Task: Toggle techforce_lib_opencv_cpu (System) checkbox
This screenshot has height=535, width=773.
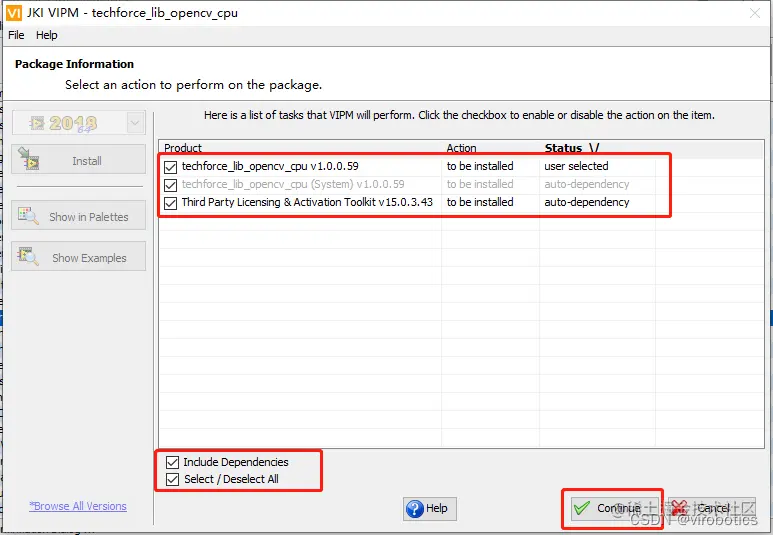Action: pyautogui.click(x=171, y=185)
